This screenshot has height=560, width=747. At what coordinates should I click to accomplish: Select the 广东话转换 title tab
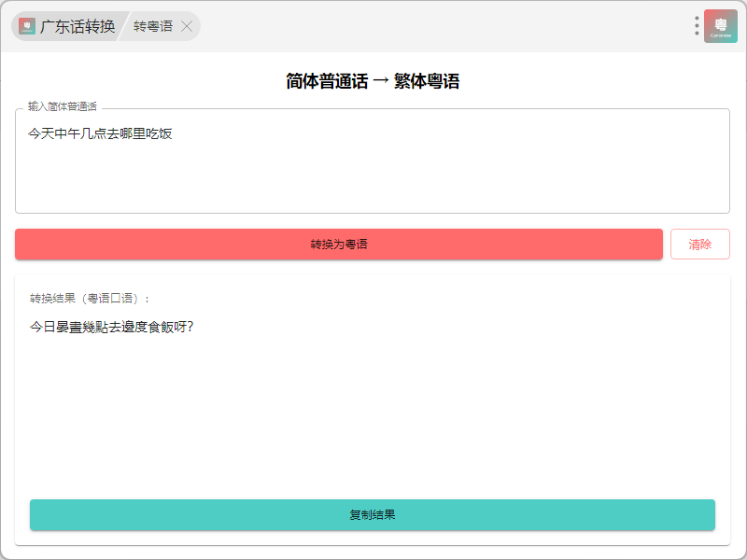78,26
